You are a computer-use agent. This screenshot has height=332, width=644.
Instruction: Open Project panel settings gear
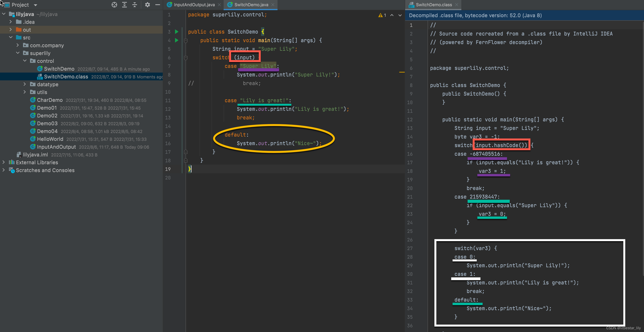click(148, 5)
